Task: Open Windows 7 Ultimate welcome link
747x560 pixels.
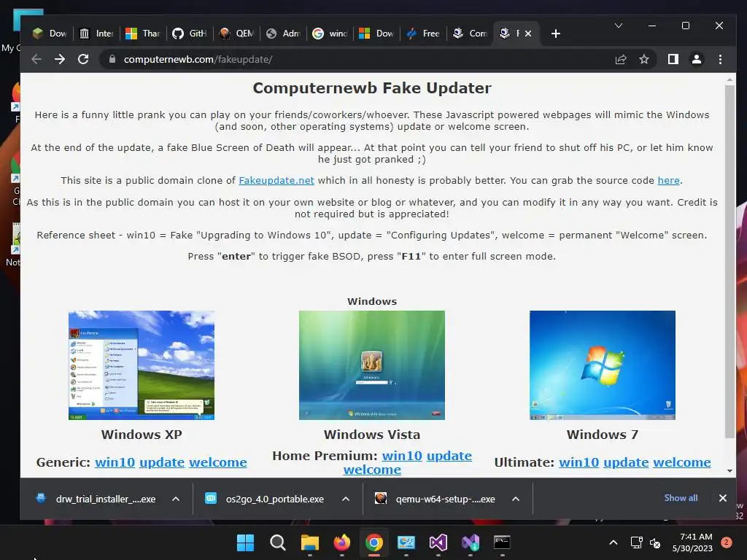Action: (x=682, y=462)
